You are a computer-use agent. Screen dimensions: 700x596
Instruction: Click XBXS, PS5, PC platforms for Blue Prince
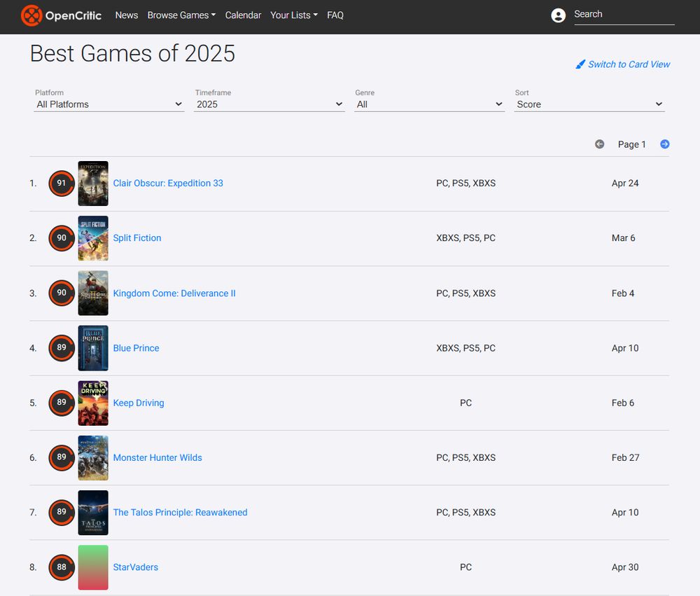pos(465,348)
